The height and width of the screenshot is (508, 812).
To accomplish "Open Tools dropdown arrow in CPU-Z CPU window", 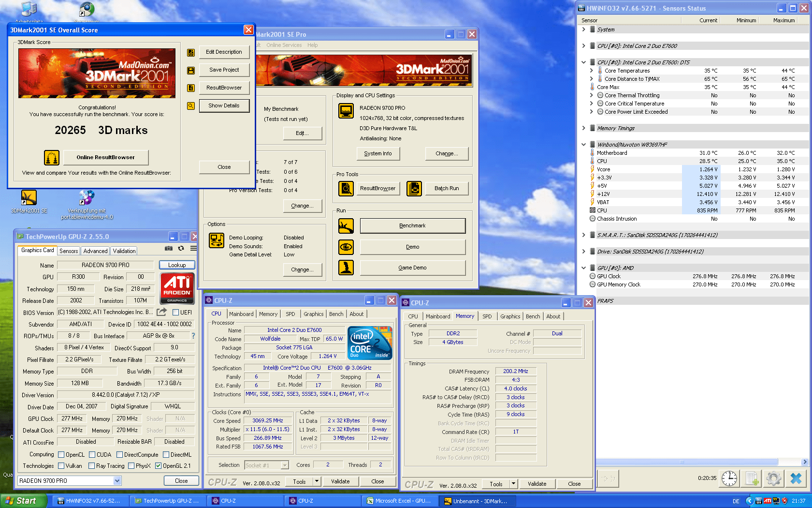I will pos(317,481).
